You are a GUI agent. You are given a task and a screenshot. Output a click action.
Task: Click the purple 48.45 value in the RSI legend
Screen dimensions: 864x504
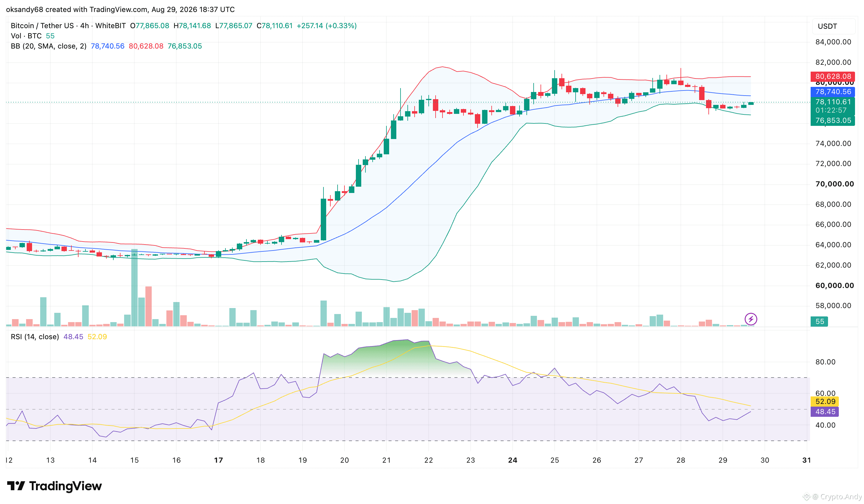tap(73, 337)
